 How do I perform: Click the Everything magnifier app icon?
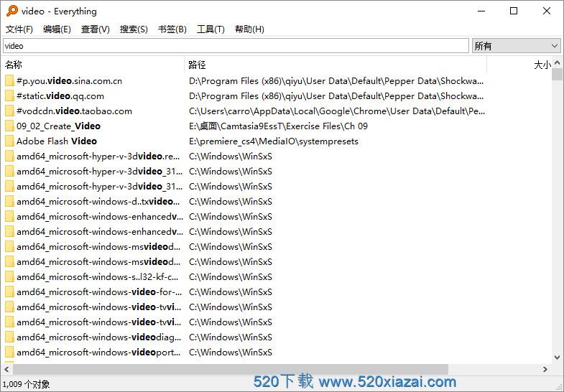[12, 11]
